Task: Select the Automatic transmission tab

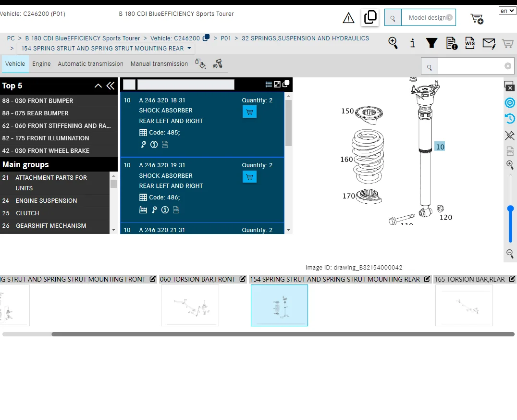Action: (91, 63)
